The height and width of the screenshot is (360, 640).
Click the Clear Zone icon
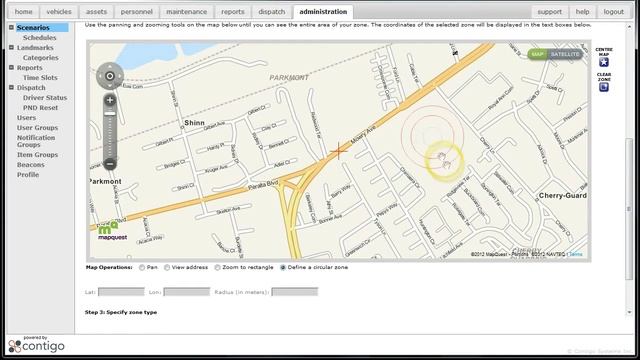coord(604,87)
